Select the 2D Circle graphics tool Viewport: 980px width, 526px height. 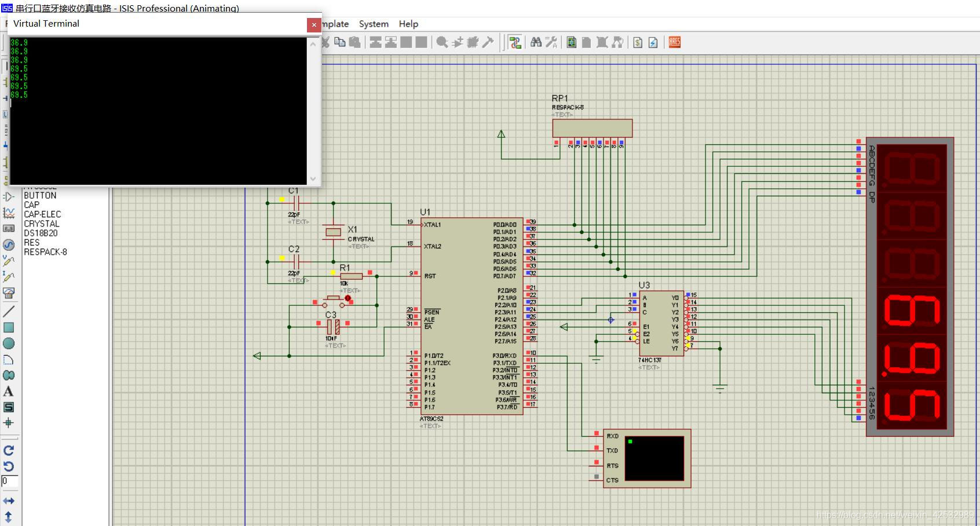click(x=9, y=344)
